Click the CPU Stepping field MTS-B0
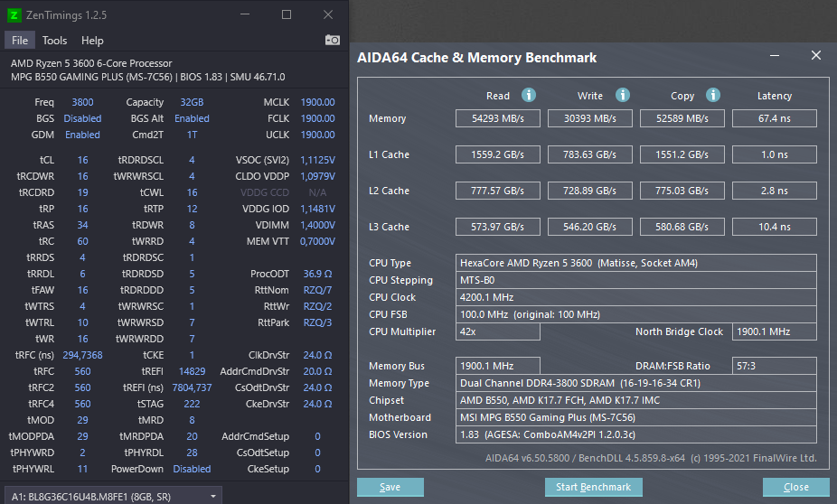Screen dimensions: 837x504 (635, 280)
